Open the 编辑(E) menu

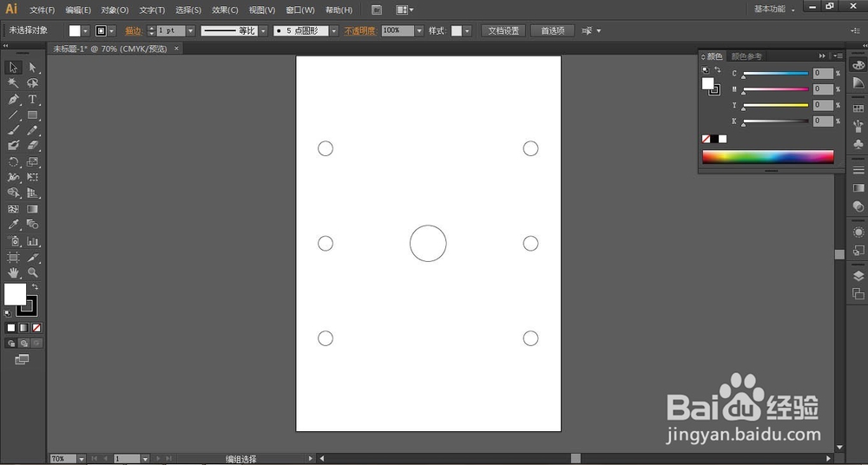pyautogui.click(x=78, y=10)
